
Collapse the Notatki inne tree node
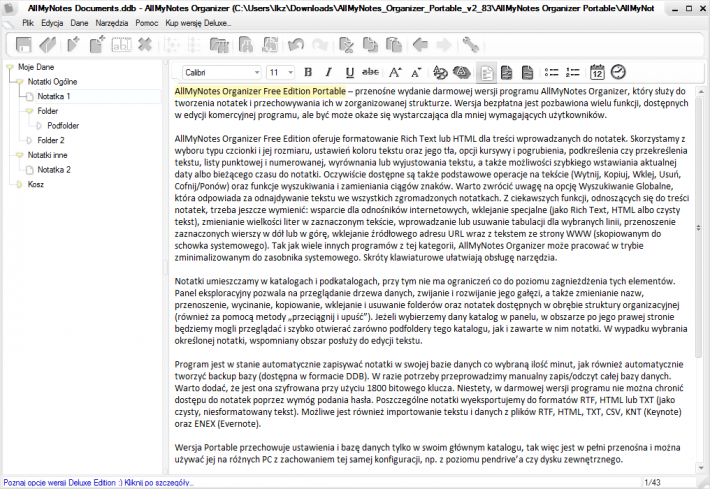19,155
